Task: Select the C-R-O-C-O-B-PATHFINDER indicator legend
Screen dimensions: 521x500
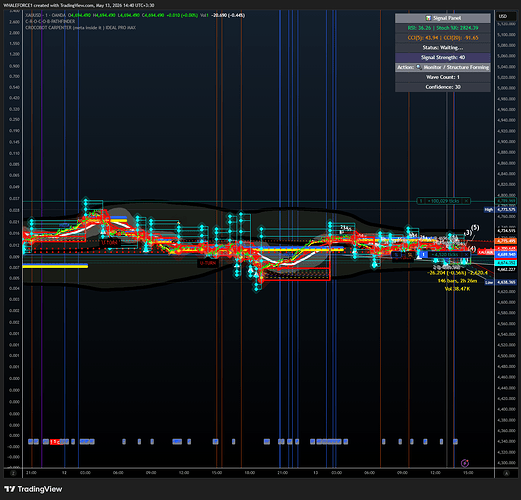Action: coord(50,21)
